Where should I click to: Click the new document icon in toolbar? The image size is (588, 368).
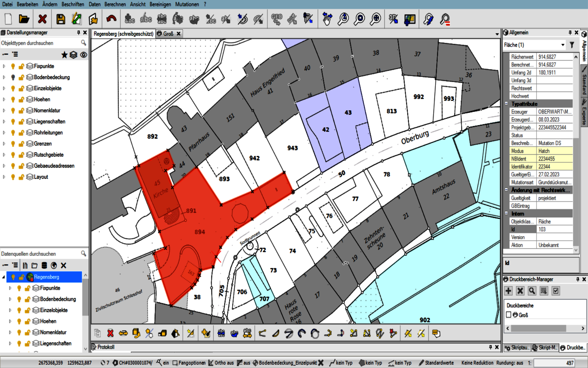[x=8, y=19]
